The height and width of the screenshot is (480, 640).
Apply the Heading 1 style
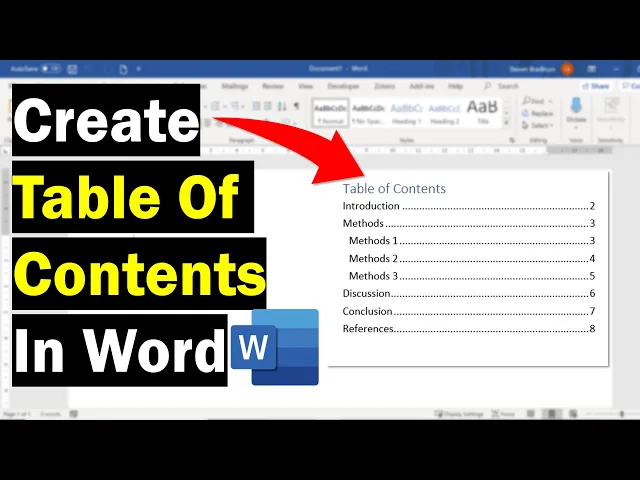pos(406,113)
